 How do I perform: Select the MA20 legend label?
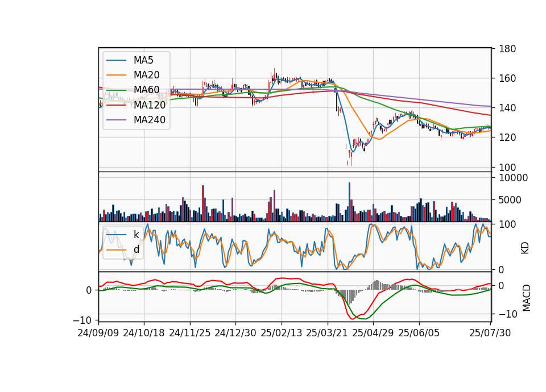pyautogui.click(x=146, y=75)
